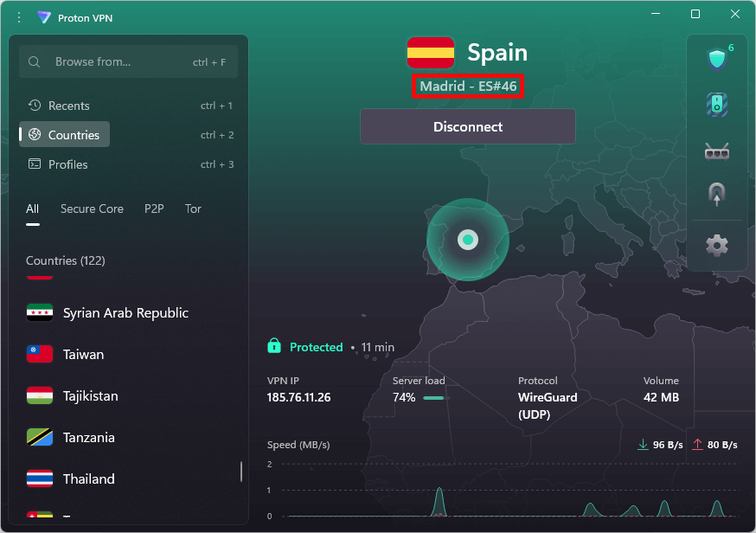Click the Tajikistan flag icon
This screenshot has height=533, width=756.
[x=40, y=395]
